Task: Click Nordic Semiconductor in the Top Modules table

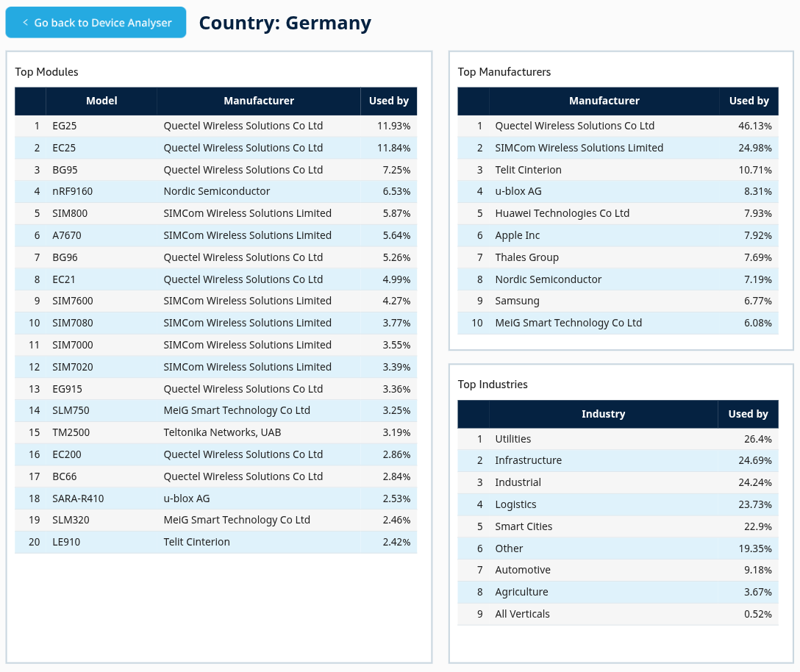Action: (x=217, y=191)
